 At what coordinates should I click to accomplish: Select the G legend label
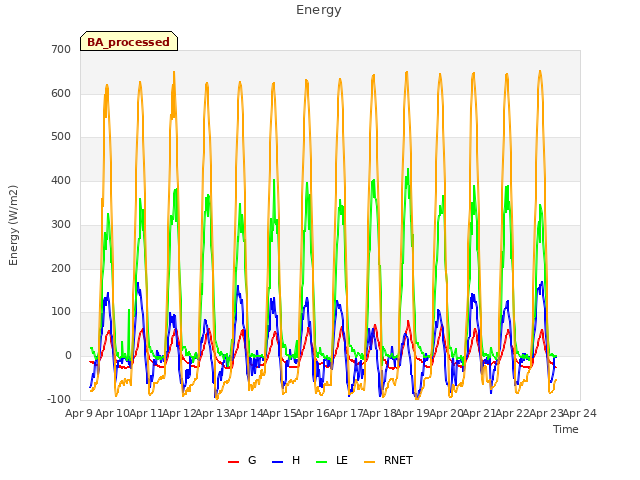[252, 460]
